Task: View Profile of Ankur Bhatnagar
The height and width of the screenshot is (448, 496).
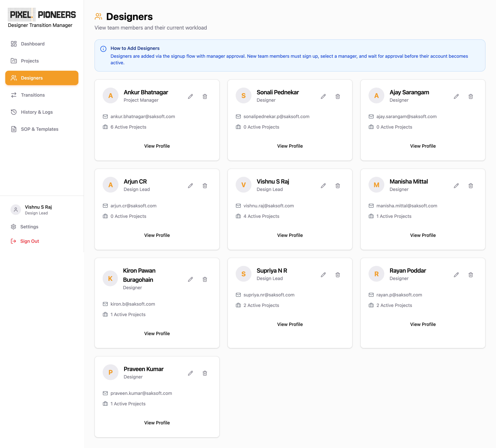Action: pos(157,146)
